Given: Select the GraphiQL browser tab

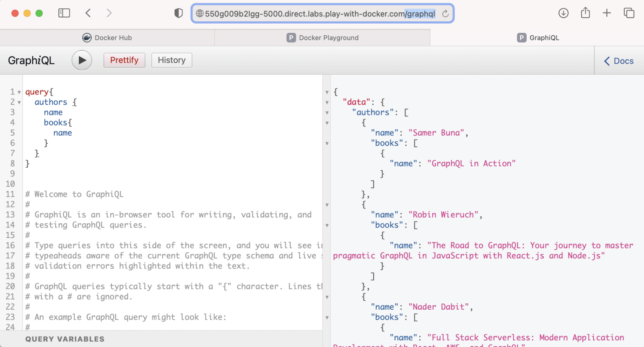Looking at the screenshot, I should (x=538, y=38).
